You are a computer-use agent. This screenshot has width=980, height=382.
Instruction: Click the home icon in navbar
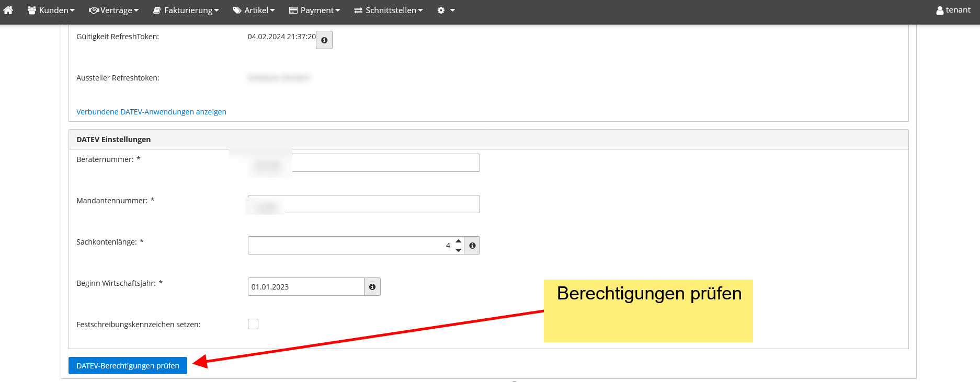[x=8, y=10]
